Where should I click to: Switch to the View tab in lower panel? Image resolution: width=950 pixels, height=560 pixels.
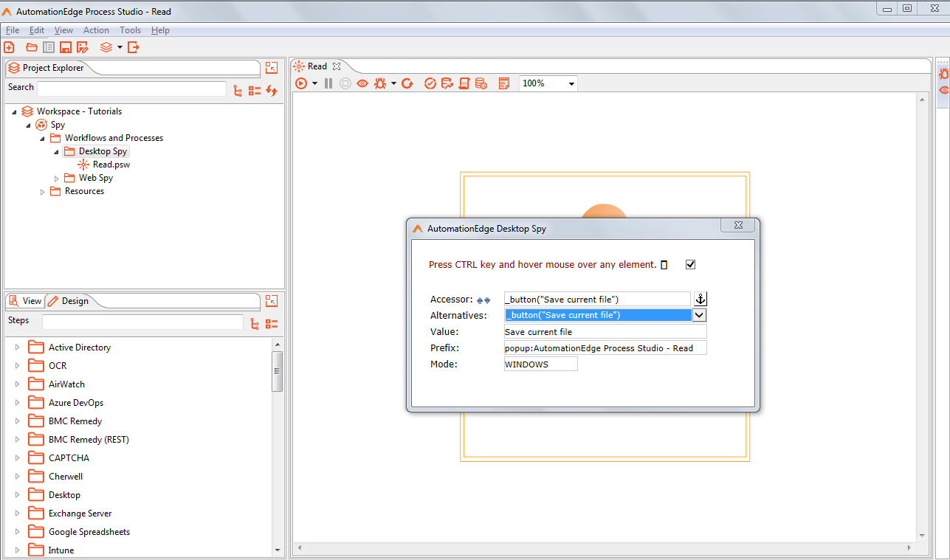(25, 300)
